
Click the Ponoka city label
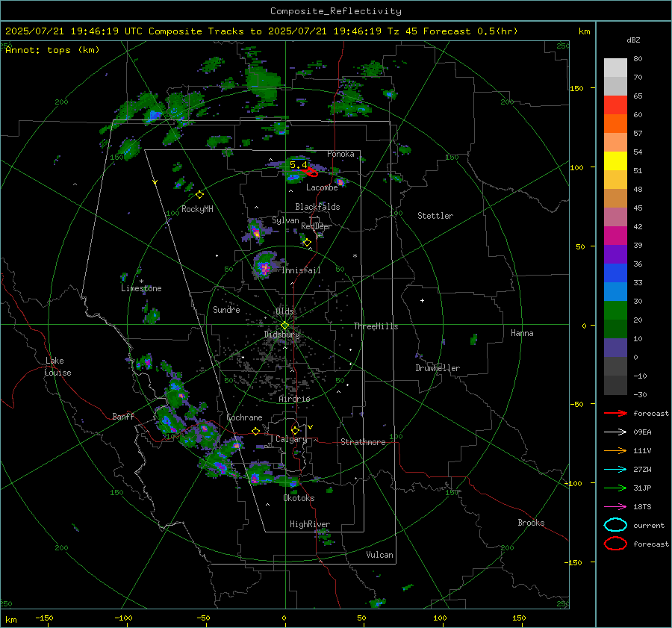click(x=340, y=154)
